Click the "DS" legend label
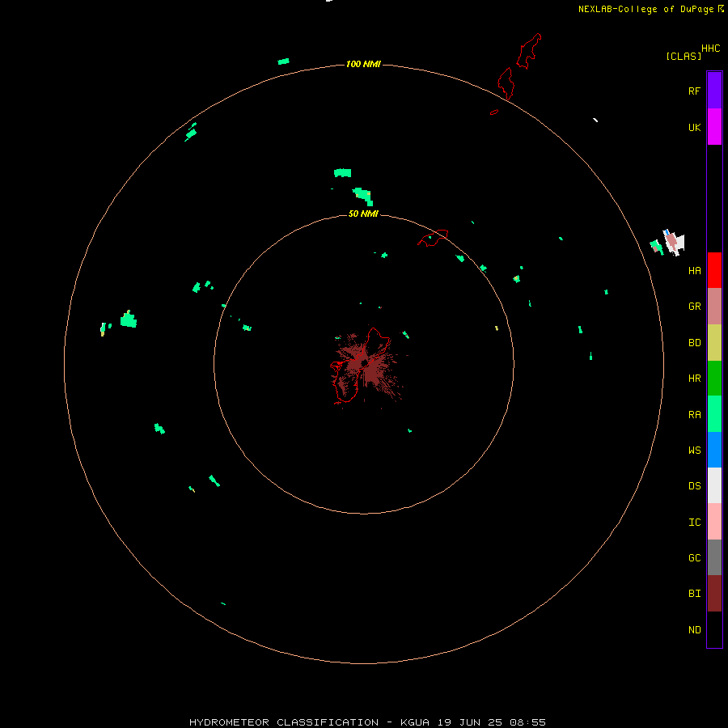The image size is (728, 728). tap(694, 486)
